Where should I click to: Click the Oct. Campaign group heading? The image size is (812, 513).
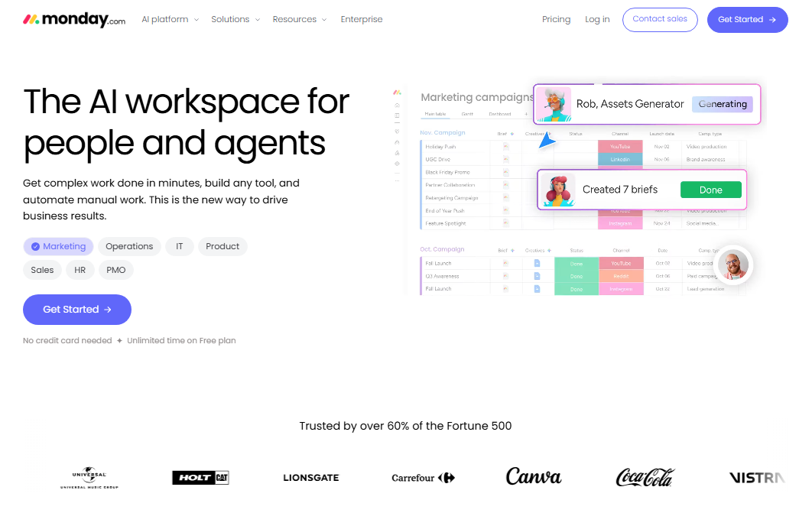(x=442, y=249)
